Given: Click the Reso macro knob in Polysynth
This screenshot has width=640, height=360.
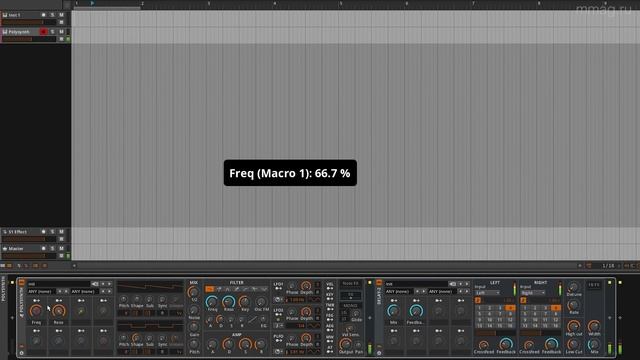Looking at the screenshot, I should point(59,311).
